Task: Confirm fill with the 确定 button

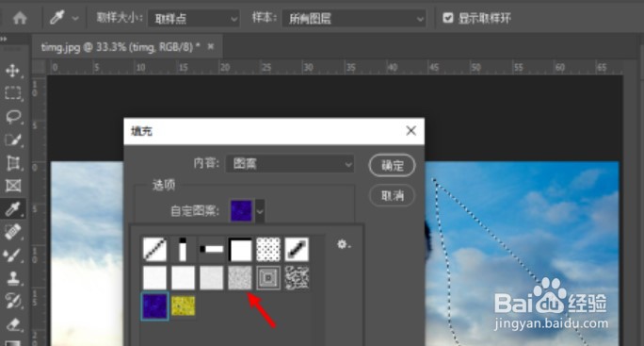Action: (392, 165)
